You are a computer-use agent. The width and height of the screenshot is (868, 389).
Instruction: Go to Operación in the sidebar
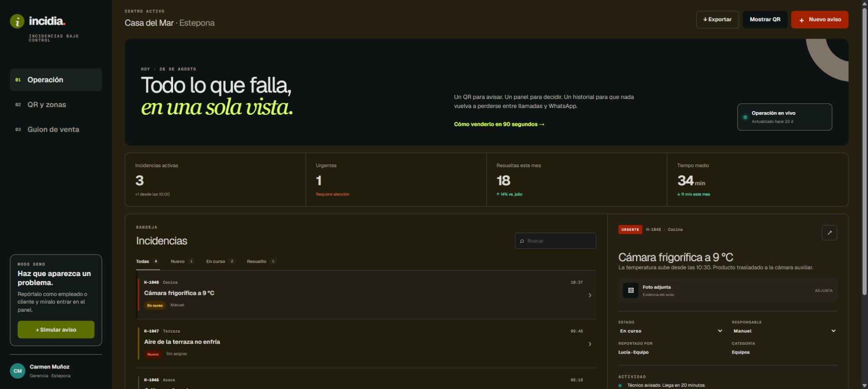pyautogui.click(x=56, y=80)
